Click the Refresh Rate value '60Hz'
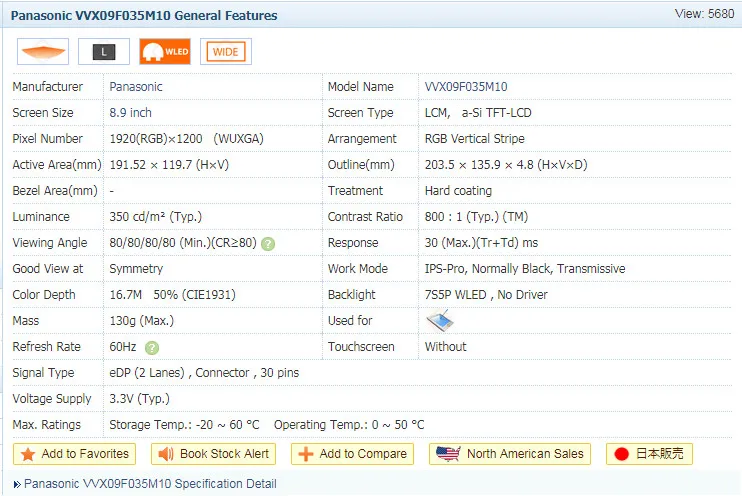The width and height of the screenshot is (742, 496). click(123, 347)
